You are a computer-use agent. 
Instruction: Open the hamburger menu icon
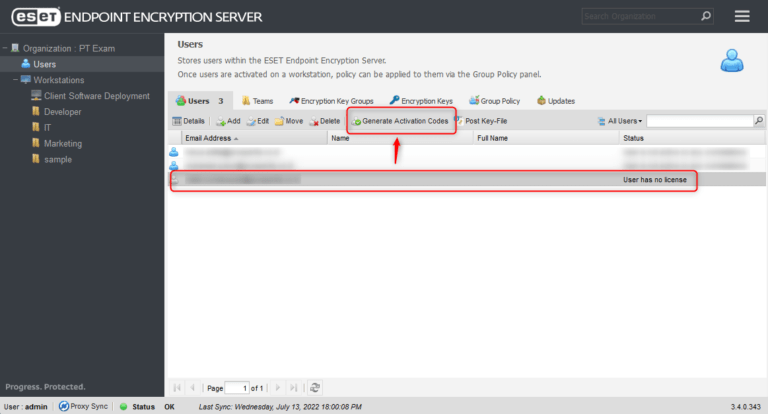click(741, 16)
